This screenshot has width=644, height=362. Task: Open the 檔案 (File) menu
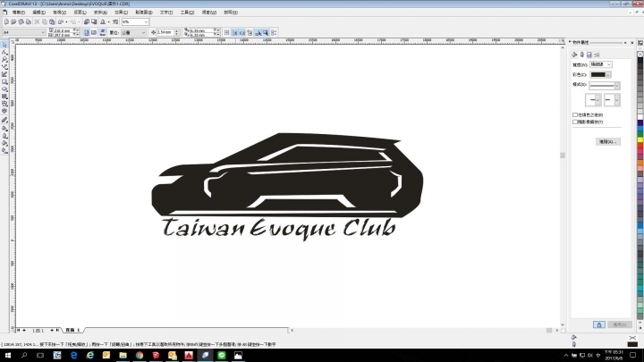tap(19, 13)
